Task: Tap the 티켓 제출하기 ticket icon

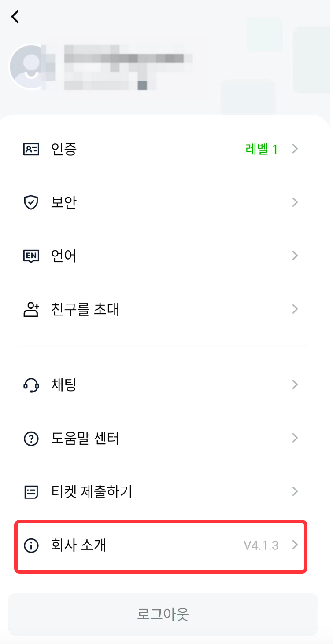Action: coord(31,492)
